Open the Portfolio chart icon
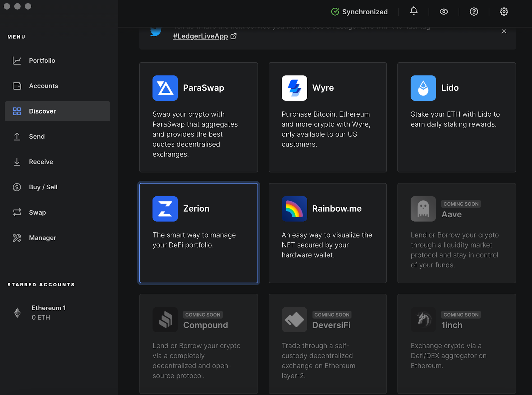This screenshot has height=395, width=532. (17, 60)
